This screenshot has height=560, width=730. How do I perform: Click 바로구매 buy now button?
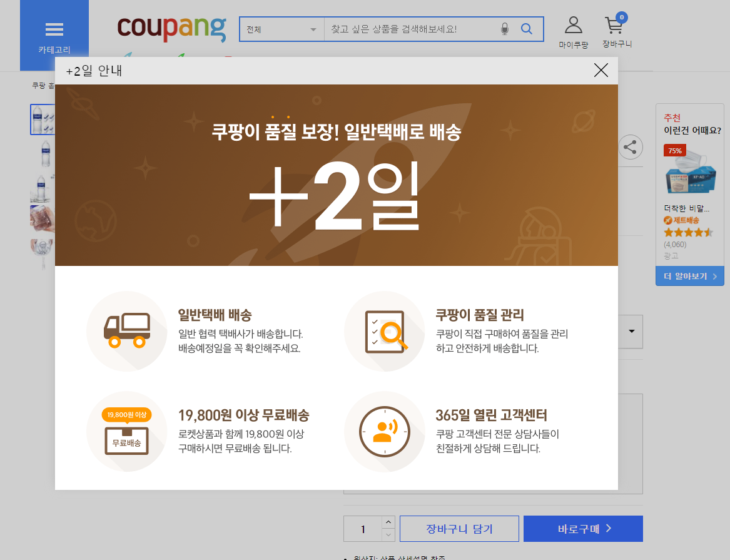[x=583, y=529]
